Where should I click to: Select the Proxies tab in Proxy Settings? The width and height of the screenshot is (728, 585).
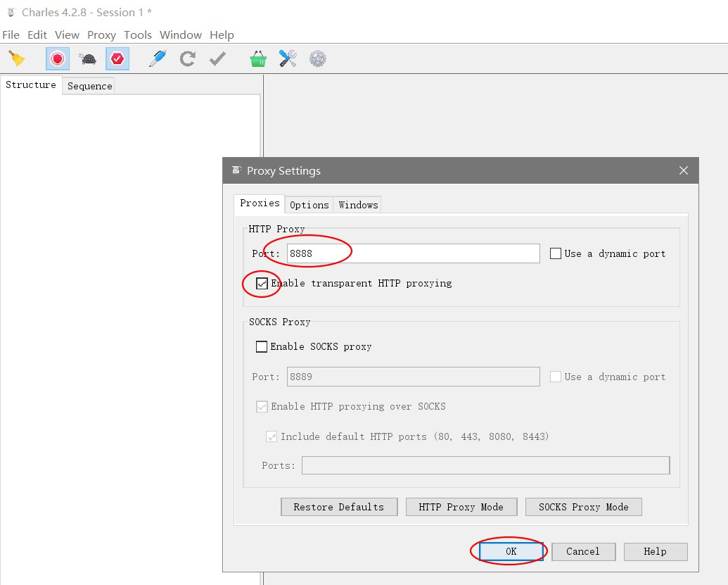tap(260, 203)
